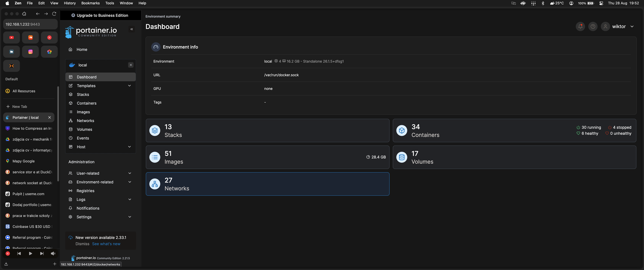Open Volumes in the sidebar
644x270 pixels.
(100, 130)
